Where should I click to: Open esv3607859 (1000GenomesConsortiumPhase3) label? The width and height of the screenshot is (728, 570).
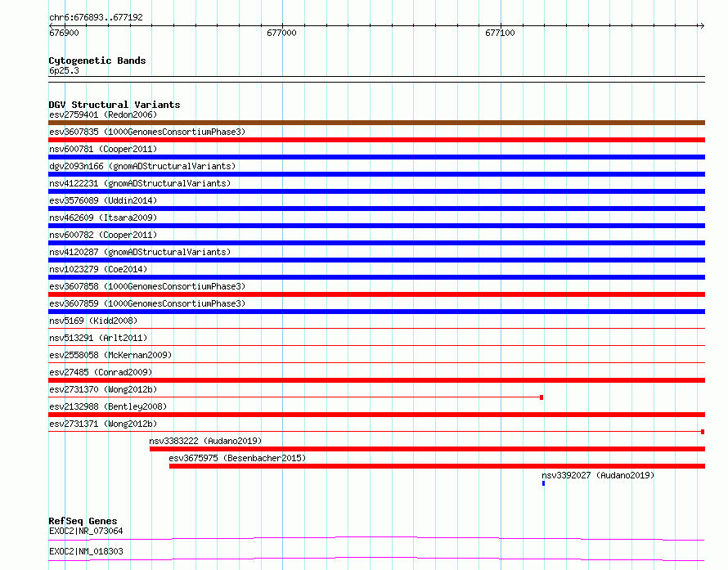coord(147,303)
